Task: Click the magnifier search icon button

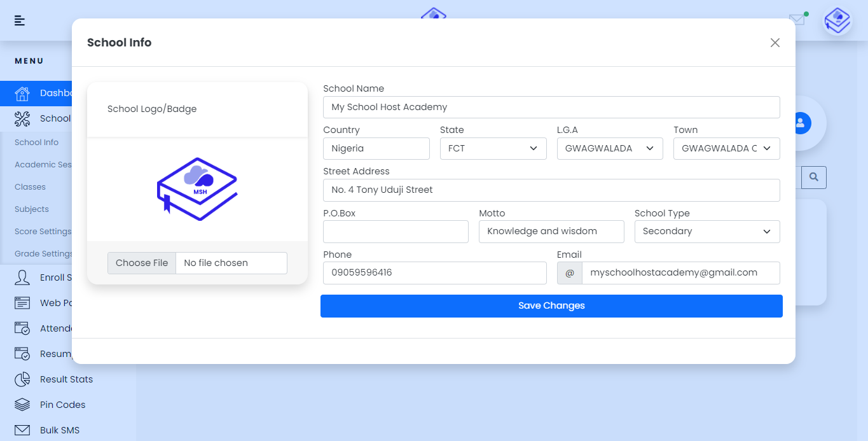Action: [813, 176]
